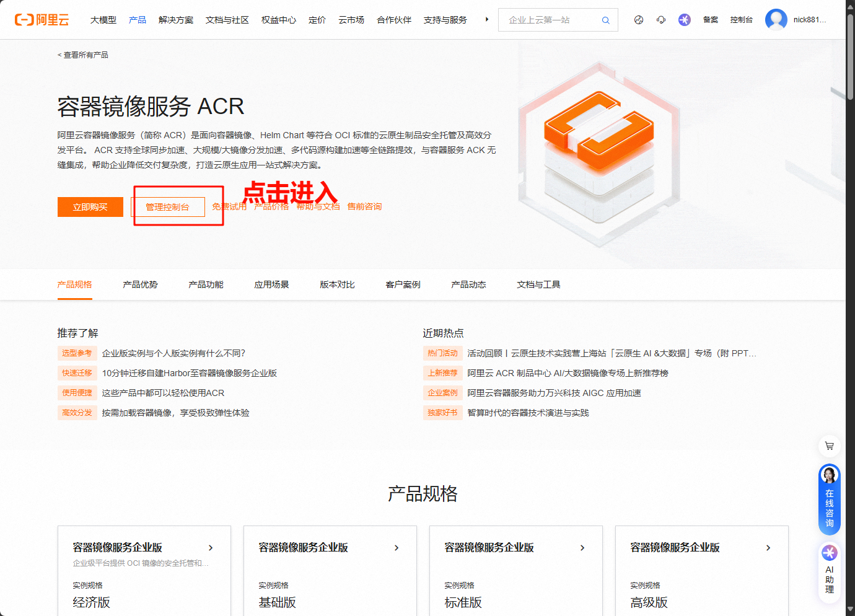Screen dimensions: 855x616
Task: Open the AI助理 floating widget
Action: 830,573
